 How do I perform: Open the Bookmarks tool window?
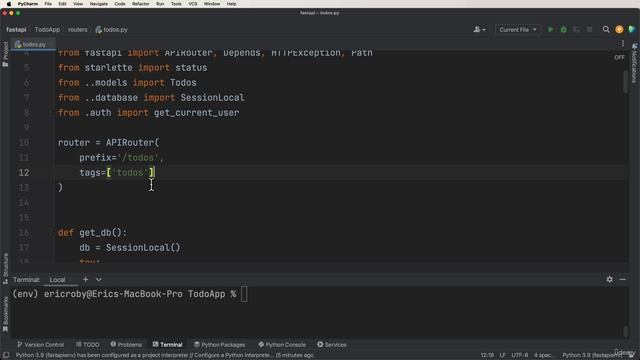click(x=5, y=314)
